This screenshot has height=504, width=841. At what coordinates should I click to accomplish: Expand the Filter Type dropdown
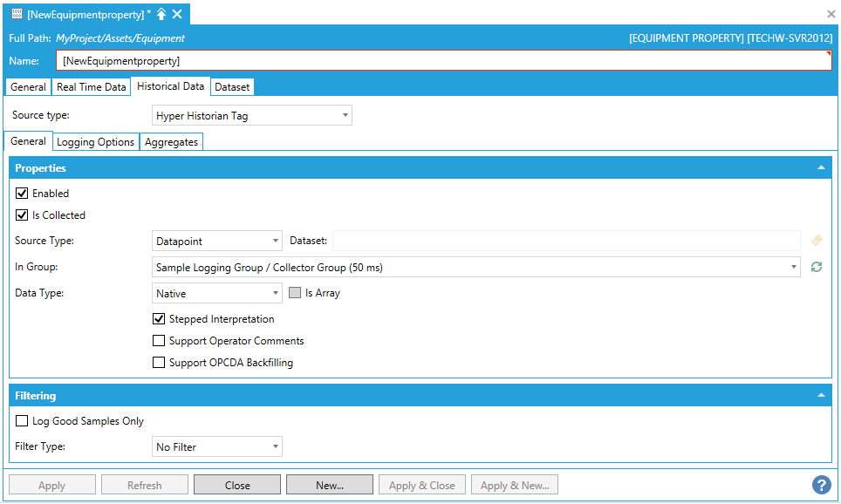pyautogui.click(x=216, y=447)
